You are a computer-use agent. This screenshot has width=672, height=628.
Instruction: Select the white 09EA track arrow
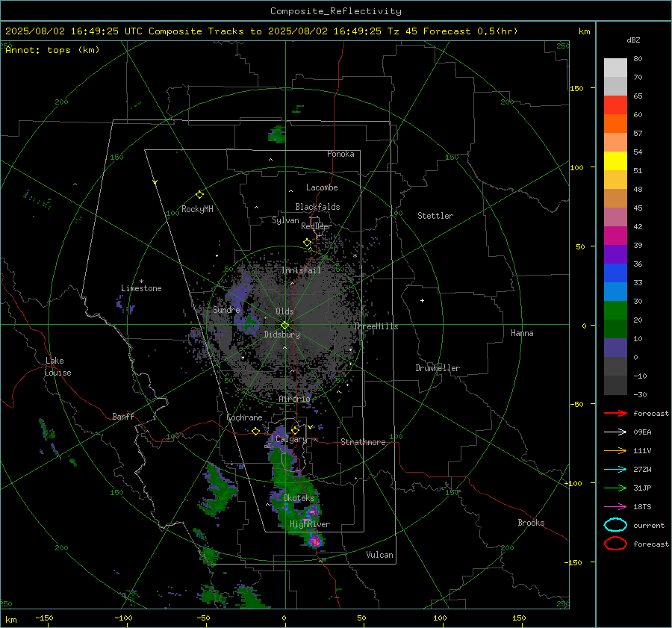[615, 432]
